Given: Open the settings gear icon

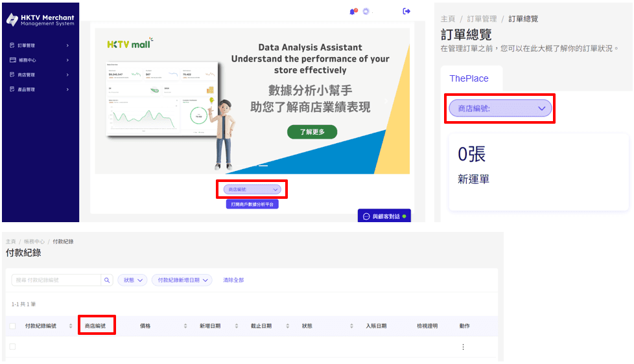Looking at the screenshot, I should [x=366, y=11].
